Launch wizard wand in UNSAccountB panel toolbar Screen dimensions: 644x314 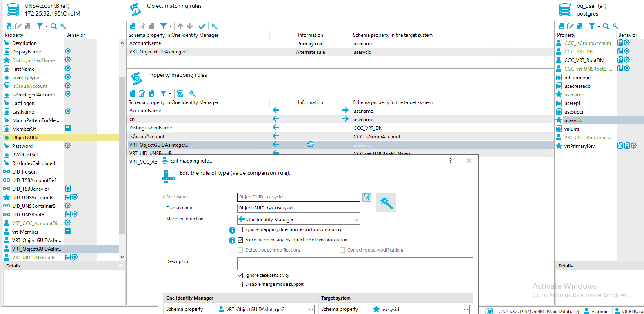(63, 26)
